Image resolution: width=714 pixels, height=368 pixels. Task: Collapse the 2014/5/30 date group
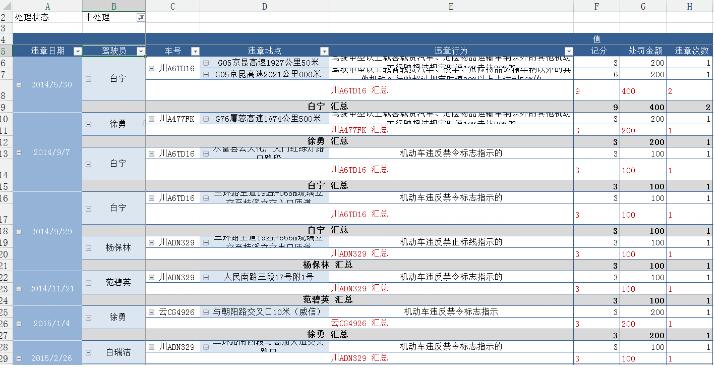[x=19, y=85]
